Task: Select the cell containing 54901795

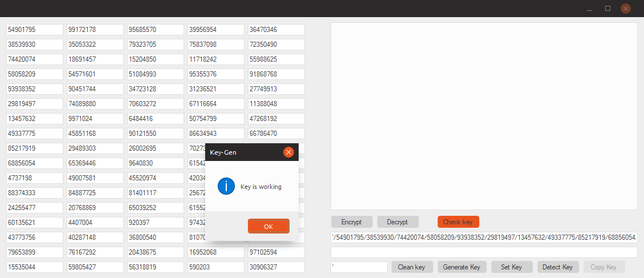Action: point(35,30)
